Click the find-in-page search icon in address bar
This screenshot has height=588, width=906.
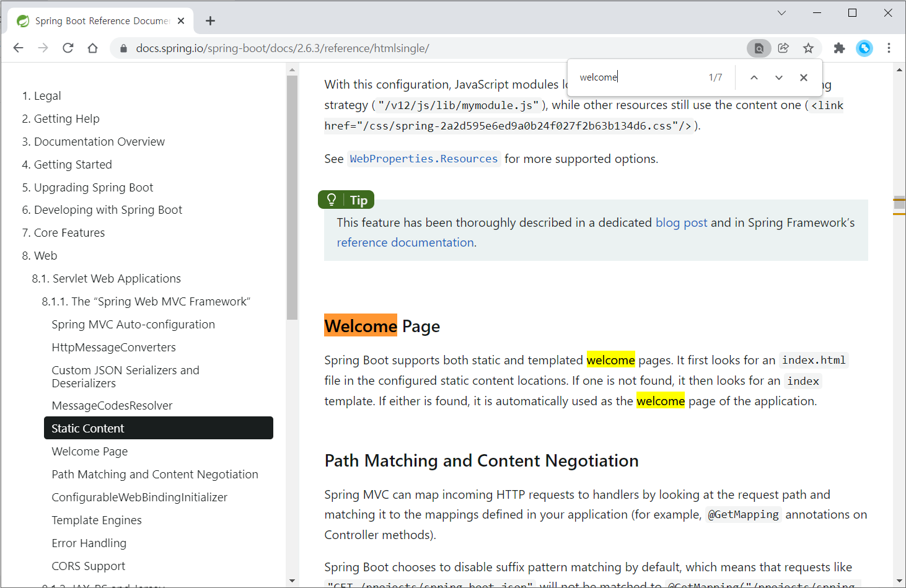pos(759,48)
